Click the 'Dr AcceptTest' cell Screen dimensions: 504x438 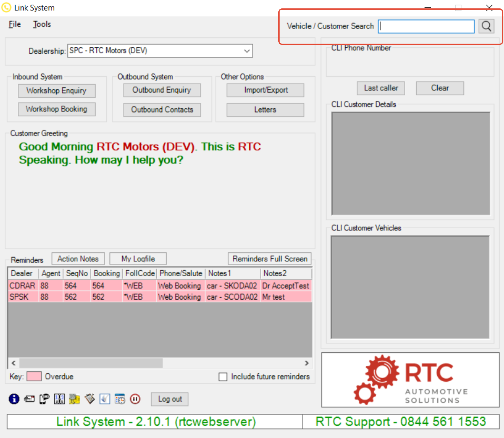click(286, 286)
